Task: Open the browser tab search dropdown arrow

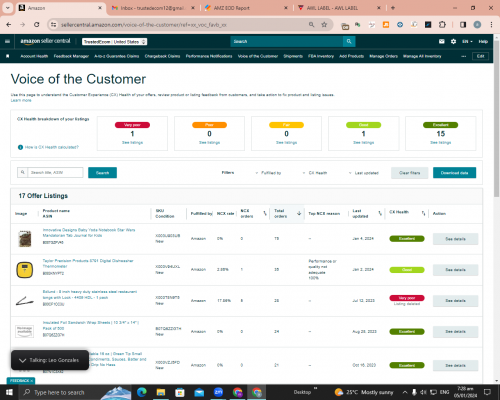Action: click(7, 8)
